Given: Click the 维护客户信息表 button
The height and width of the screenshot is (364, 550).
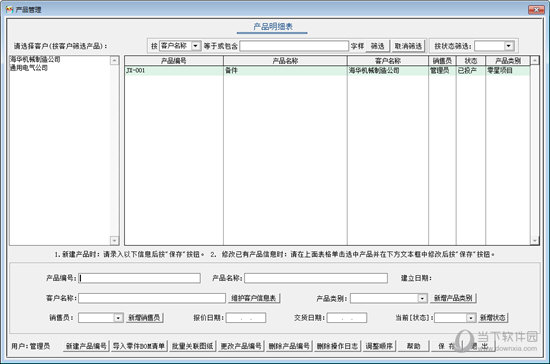Looking at the screenshot, I should tap(254, 298).
